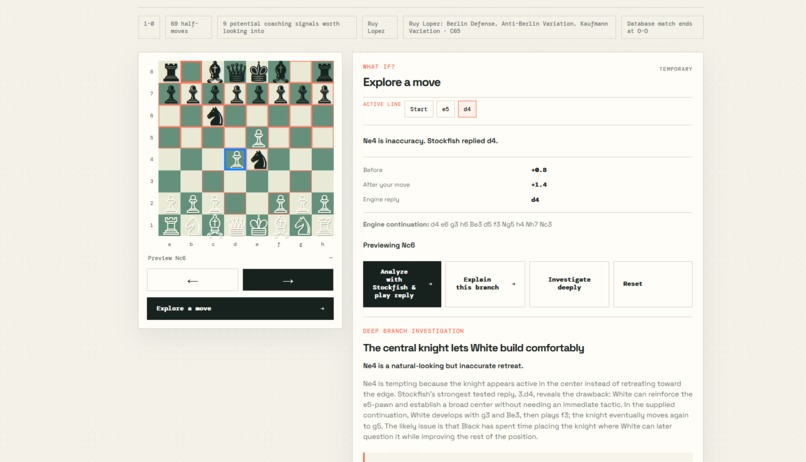Click the Engine reply value d4
The image size is (806, 462).
click(535, 200)
